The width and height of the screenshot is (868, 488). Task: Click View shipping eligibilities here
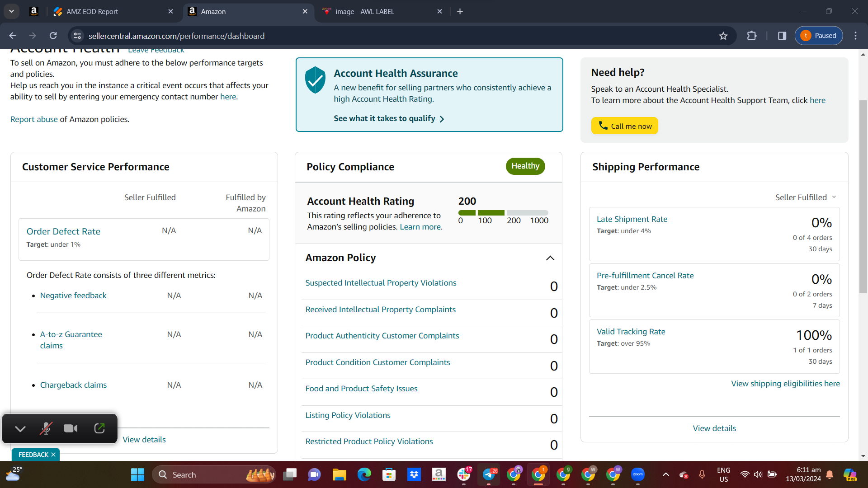point(785,384)
